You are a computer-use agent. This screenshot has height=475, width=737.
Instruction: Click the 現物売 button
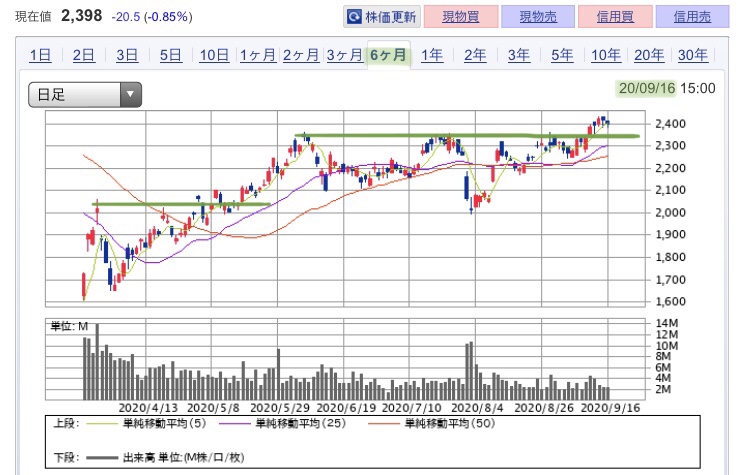tap(538, 17)
